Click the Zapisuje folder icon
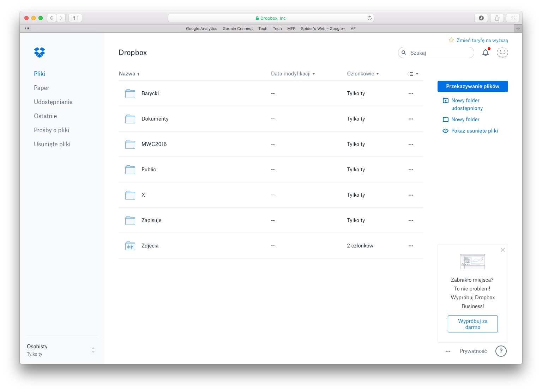This screenshot has width=542, height=392. click(130, 220)
